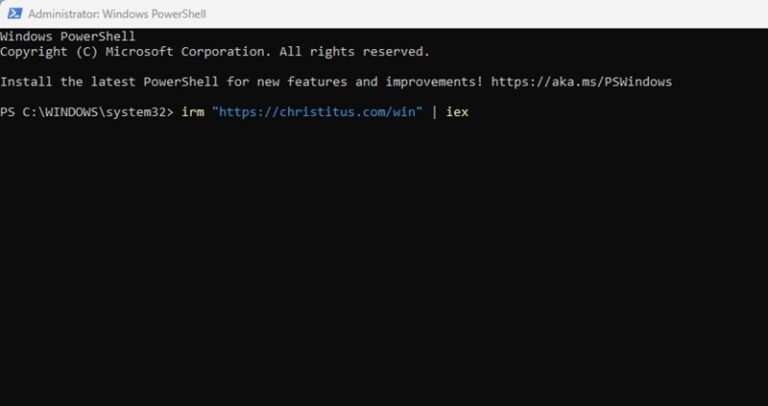The width and height of the screenshot is (768, 406).
Task: Click the 'All rights reserved.' text
Action: [x=355, y=51]
